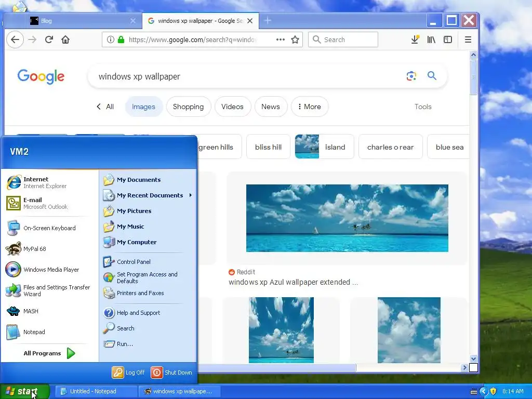
Task: Open page actions three-dots menu
Action: point(280,39)
